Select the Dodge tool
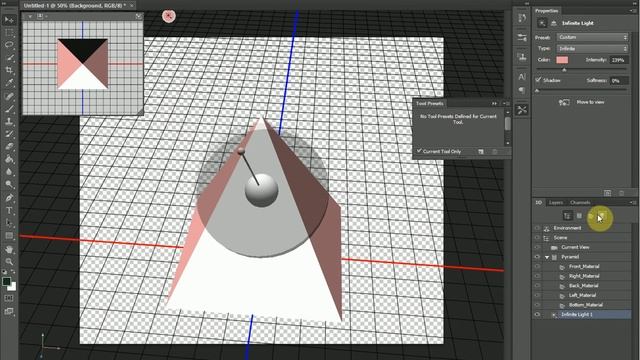Image resolution: width=640 pixels, height=360 pixels. pyautogui.click(x=9, y=184)
